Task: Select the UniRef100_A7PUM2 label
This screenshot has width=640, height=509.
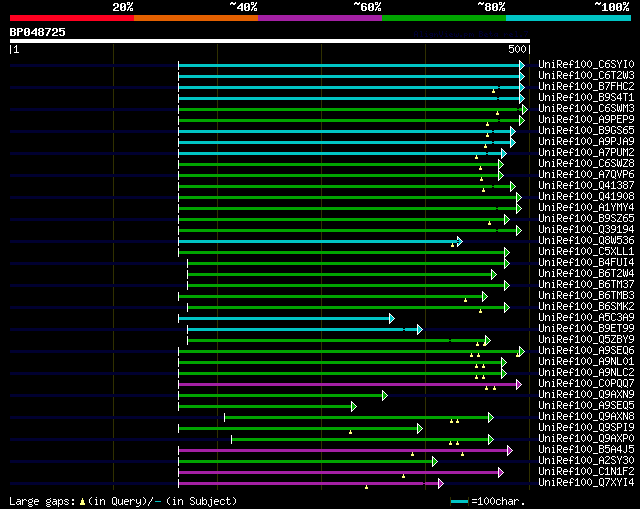Action: click(586, 152)
